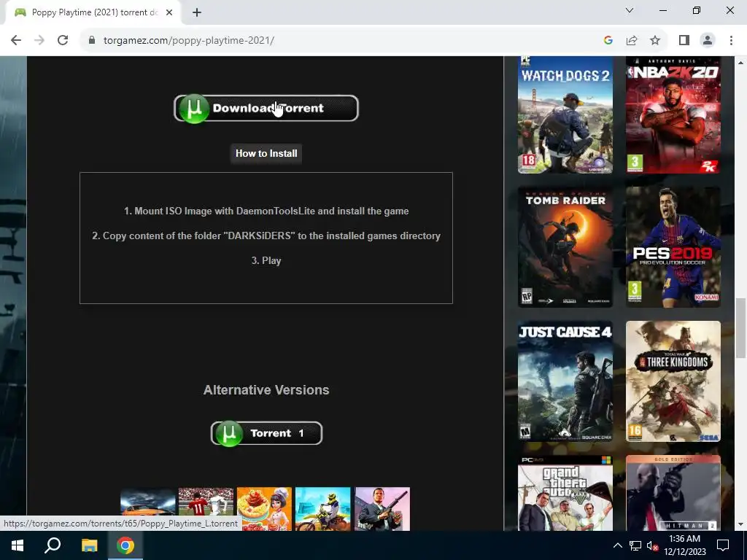Click the page vertical scrollbar thumb

coord(740,327)
